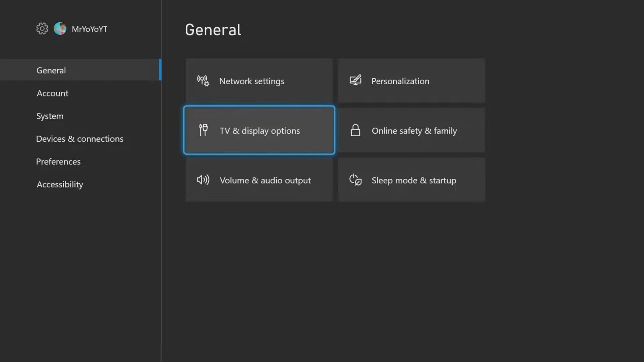Open Network settings

click(259, 81)
